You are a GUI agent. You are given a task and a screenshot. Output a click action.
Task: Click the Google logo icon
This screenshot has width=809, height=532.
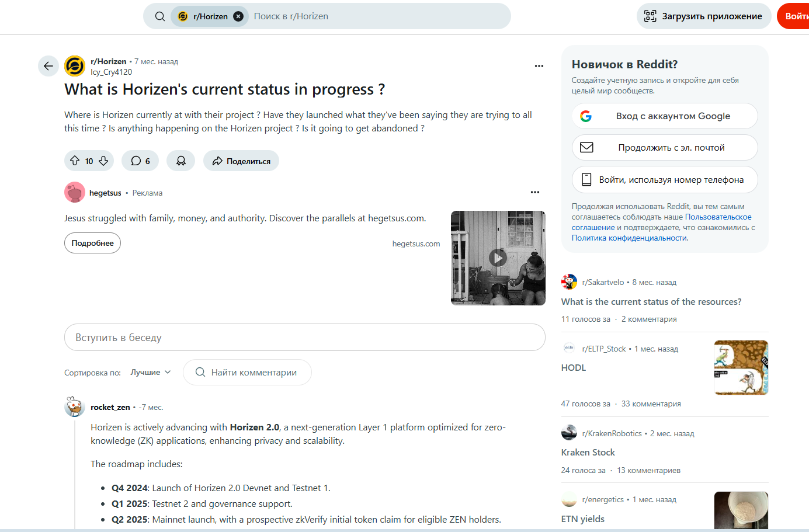pyautogui.click(x=586, y=116)
